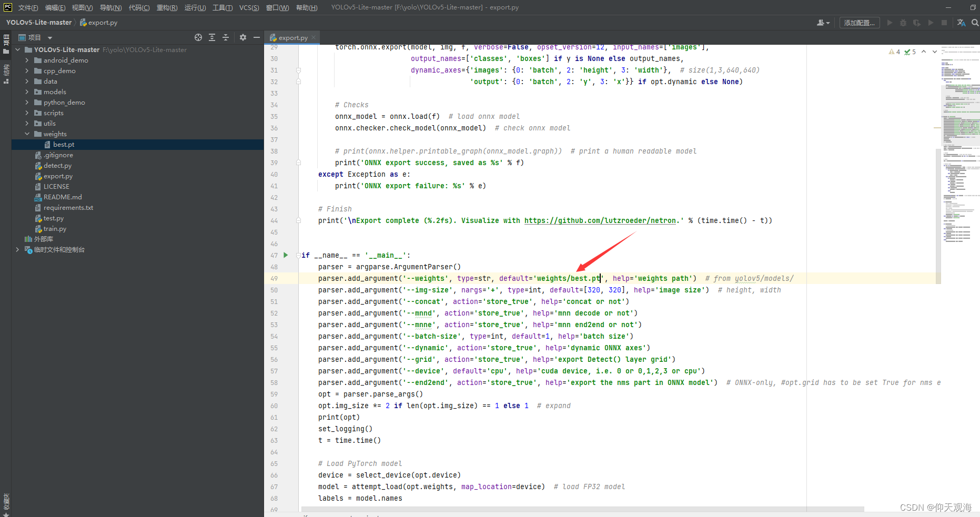Screen dimensions: 980x517
Task: Click the Stop square icon in toolbar
Action: pyautogui.click(x=944, y=23)
